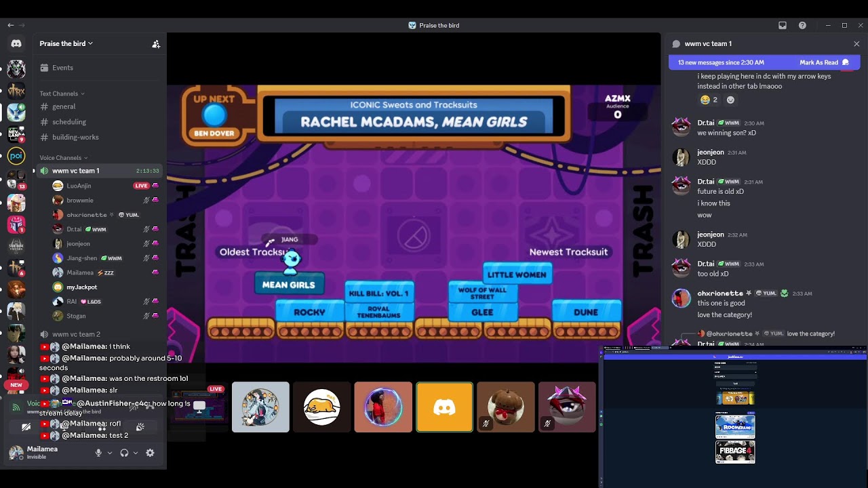Open user settings gear icon
Screen dimensions: 868x488
150,453
